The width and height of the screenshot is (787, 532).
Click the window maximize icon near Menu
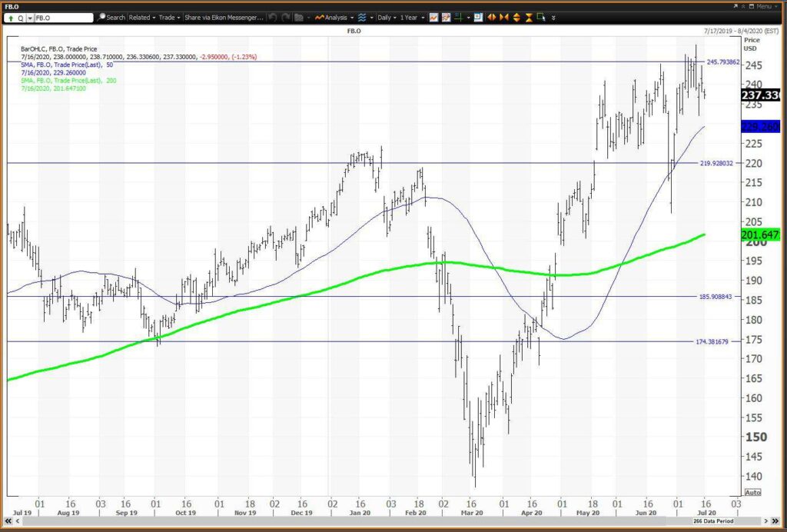[x=752, y=6]
